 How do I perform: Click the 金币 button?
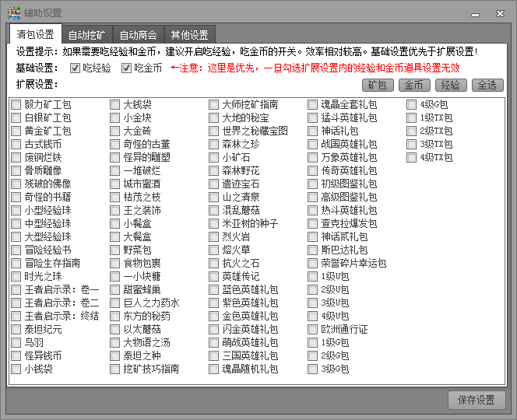pos(414,85)
